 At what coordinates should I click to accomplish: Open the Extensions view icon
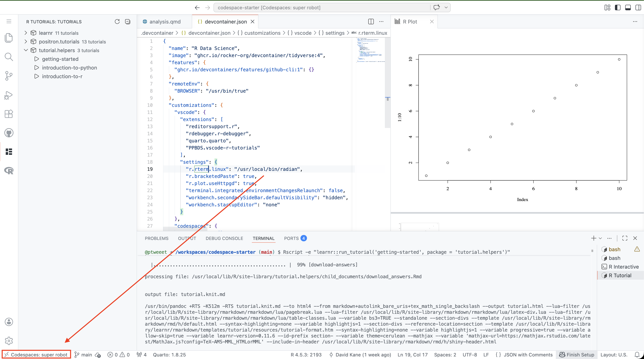tap(9, 114)
